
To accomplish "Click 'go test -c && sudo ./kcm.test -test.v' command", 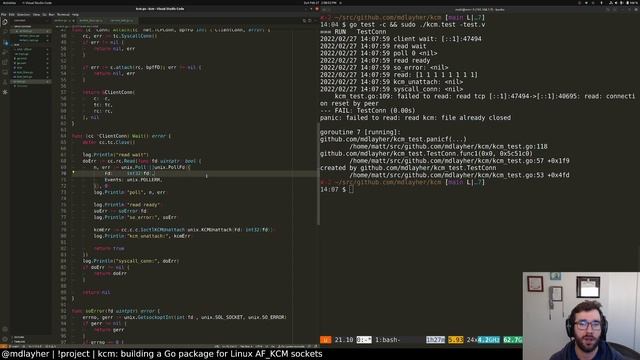I will tap(417, 24).
